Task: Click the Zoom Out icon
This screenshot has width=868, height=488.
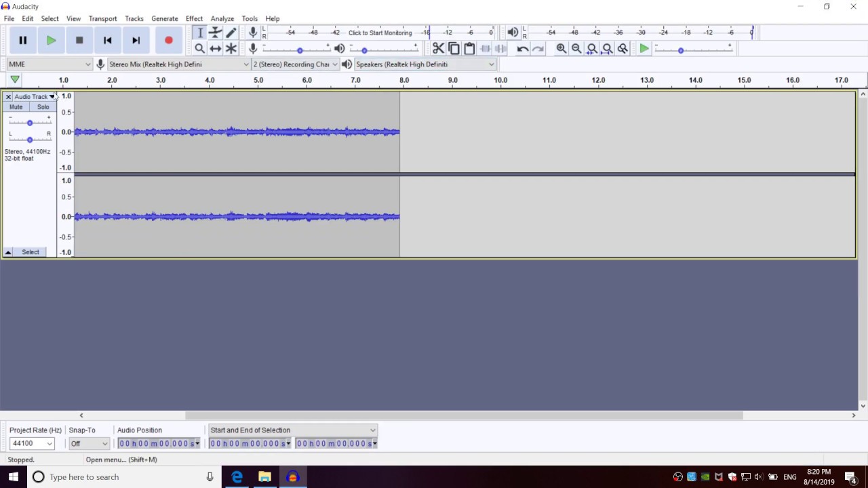Action: point(576,48)
